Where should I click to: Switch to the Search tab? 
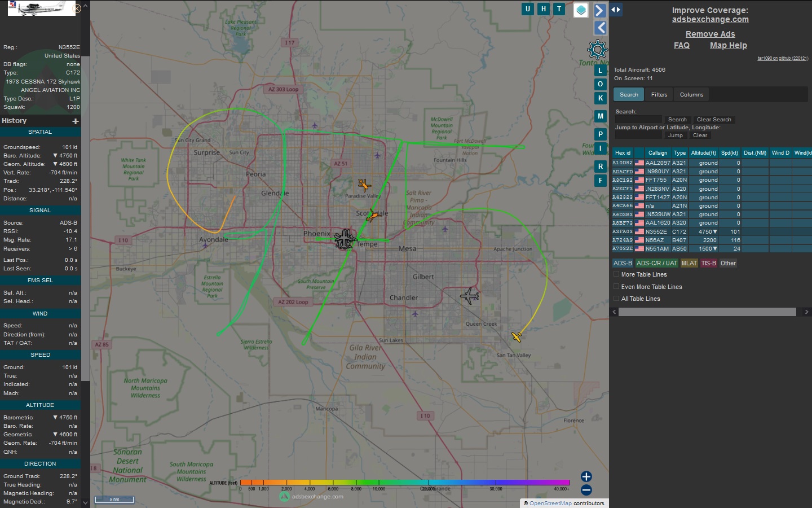pyautogui.click(x=629, y=95)
